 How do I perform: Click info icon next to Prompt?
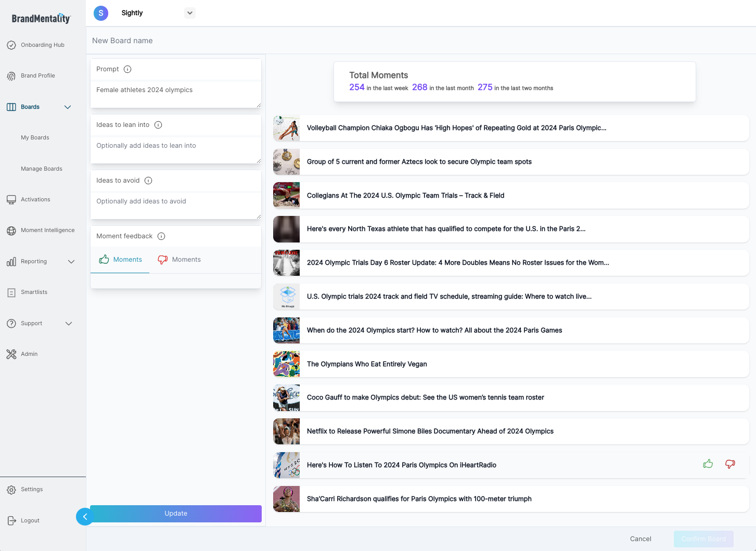pyautogui.click(x=127, y=69)
